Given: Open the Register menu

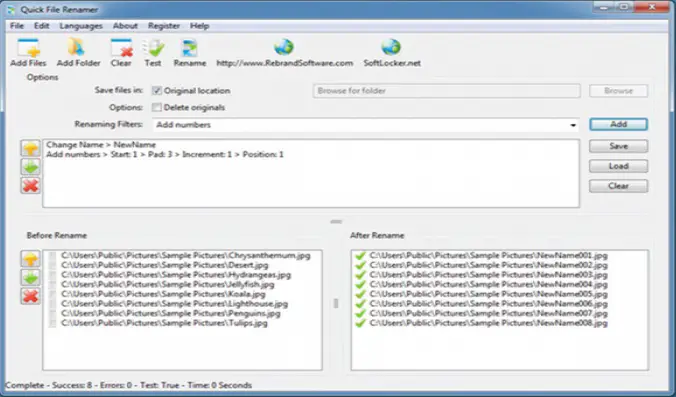Looking at the screenshot, I should pos(164,26).
